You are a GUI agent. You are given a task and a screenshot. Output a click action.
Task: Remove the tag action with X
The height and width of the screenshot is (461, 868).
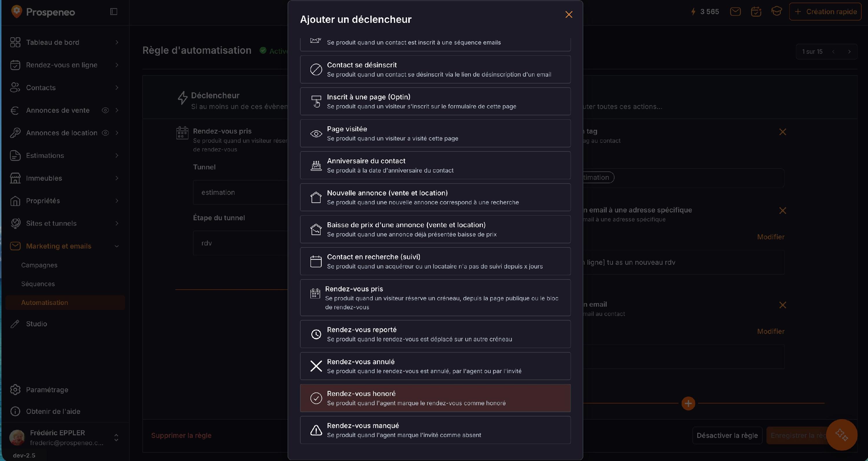tap(782, 132)
